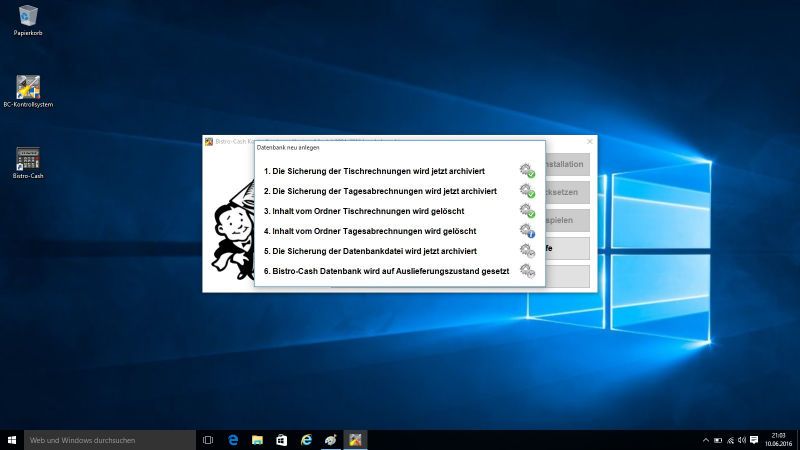Launch Microsoft Edge from taskbar
Screen dimensions: 800x450
[233, 440]
